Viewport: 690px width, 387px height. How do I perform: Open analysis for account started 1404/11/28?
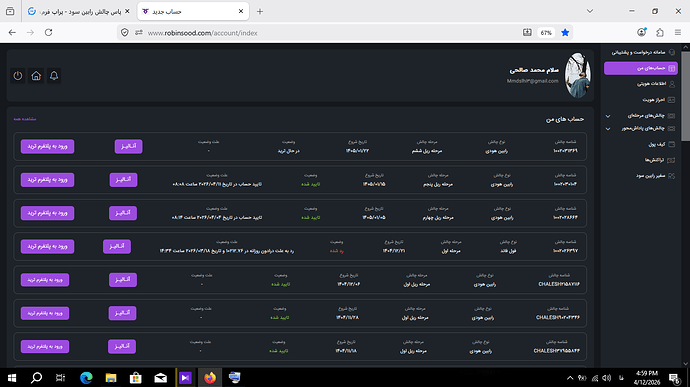[122, 313]
